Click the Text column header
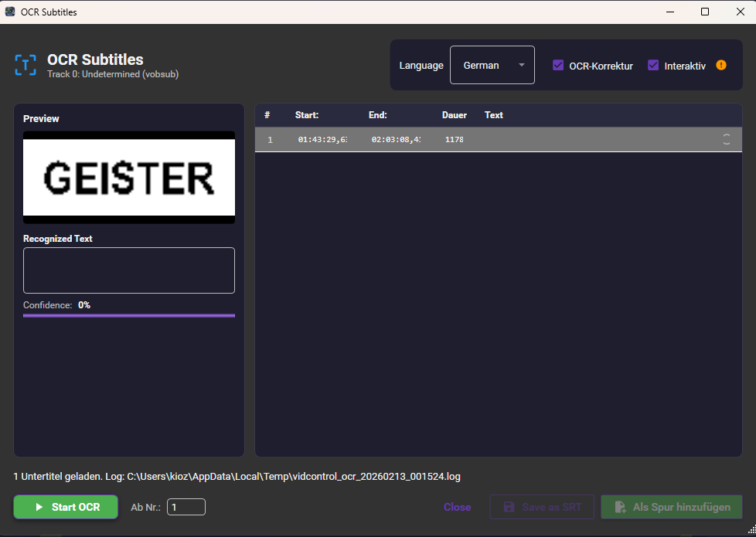The height and width of the screenshot is (537, 756). coord(493,115)
